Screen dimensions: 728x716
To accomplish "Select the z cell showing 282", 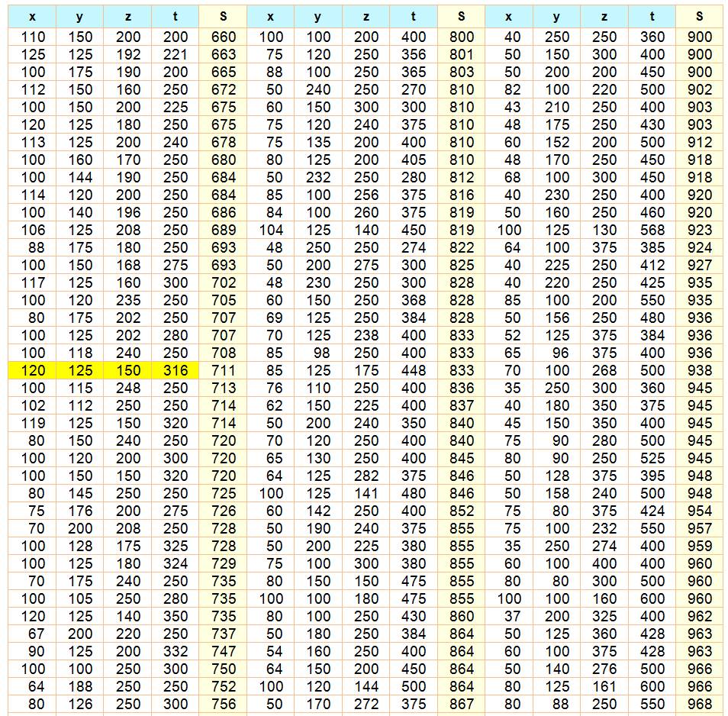I will pyautogui.click(x=366, y=476).
